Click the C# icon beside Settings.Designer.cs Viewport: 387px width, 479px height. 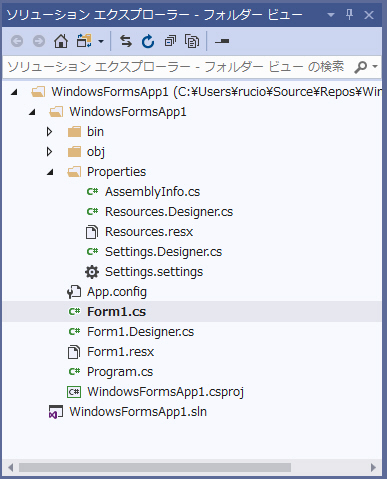coord(92,252)
